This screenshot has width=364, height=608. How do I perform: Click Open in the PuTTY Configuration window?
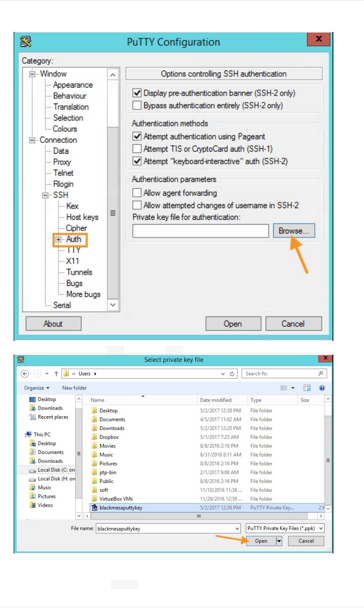(233, 324)
